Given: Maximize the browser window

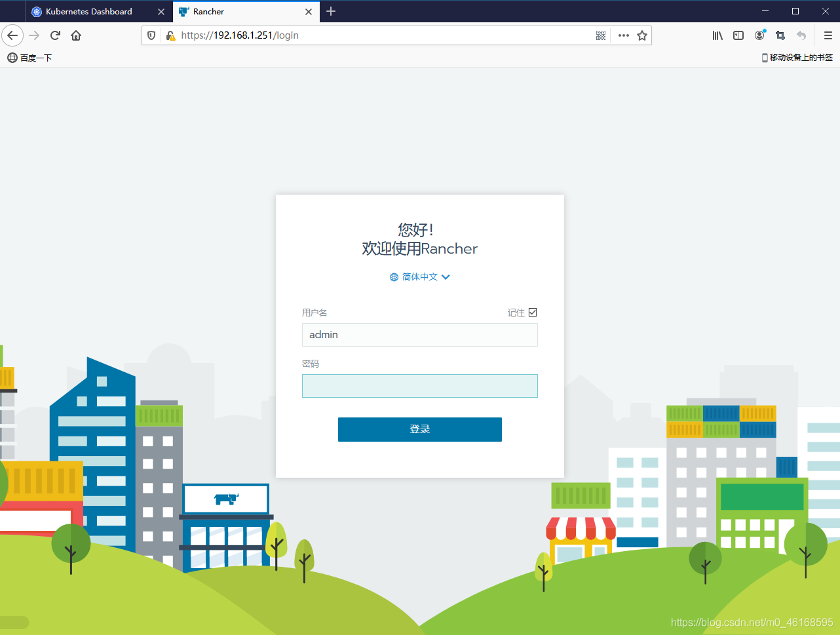Looking at the screenshot, I should click(x=795, y=11).
